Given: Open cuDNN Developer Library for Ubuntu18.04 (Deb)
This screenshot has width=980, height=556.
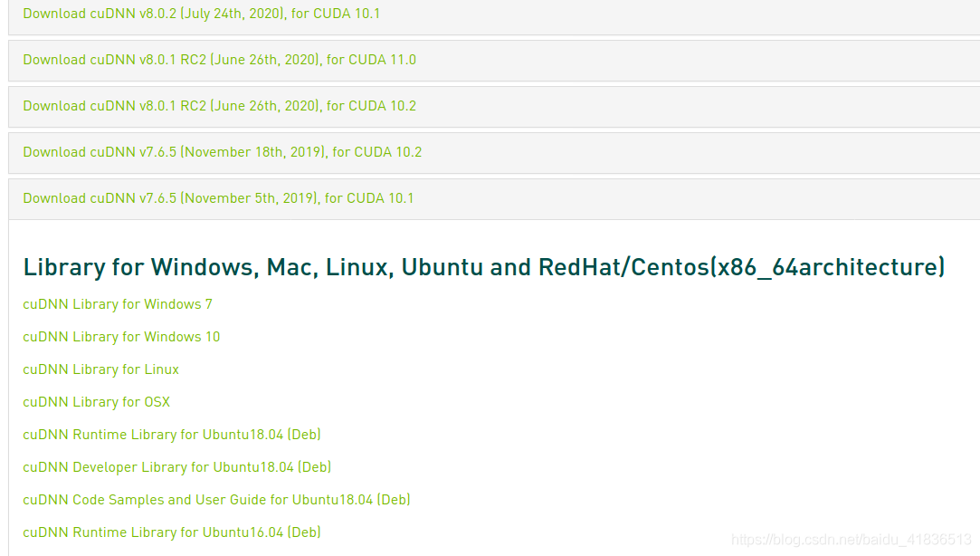Looking at the screenshot, I should [x=176, y=467].
